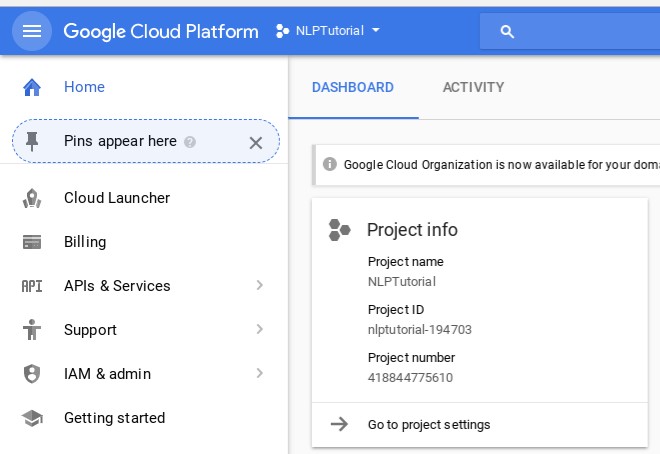This screenshot has width=660, height=454.
Task: Click the search magnifier icon
Action: pos(507,31)
